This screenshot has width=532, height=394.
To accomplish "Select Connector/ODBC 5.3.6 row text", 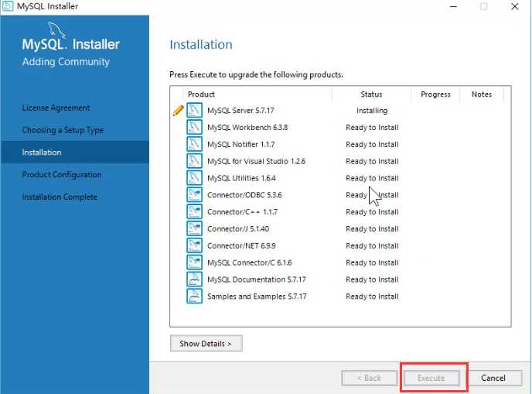I will coord(244,195).
